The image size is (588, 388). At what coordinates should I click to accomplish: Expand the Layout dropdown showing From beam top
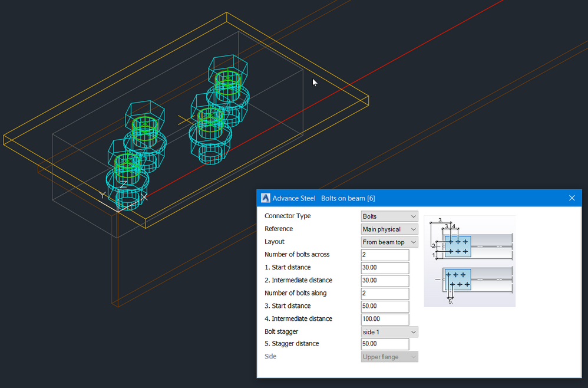coord(389,242)
